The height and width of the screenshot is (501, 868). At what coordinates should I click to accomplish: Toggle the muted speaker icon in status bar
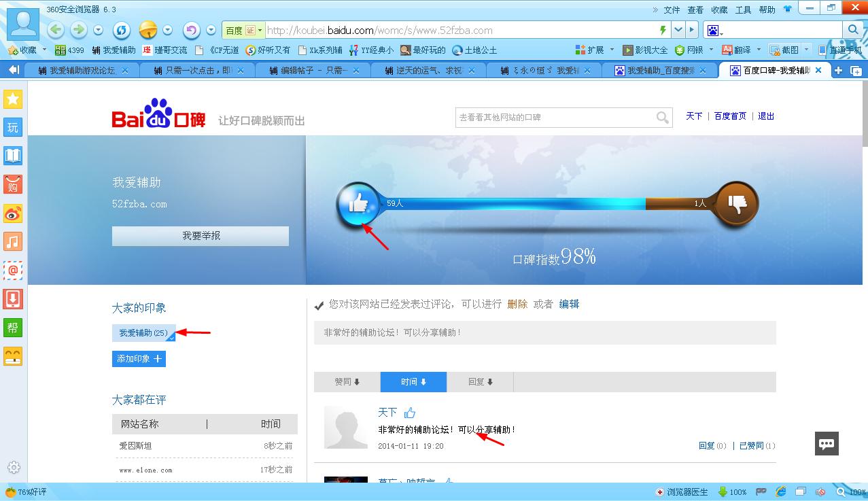pyautogui.click(x=821, y=492)
